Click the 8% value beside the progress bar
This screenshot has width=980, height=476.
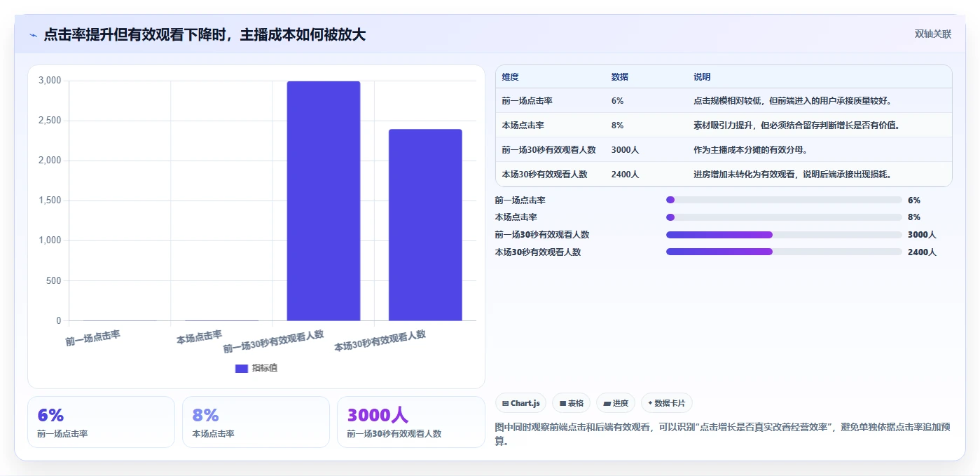click(914, 217)
